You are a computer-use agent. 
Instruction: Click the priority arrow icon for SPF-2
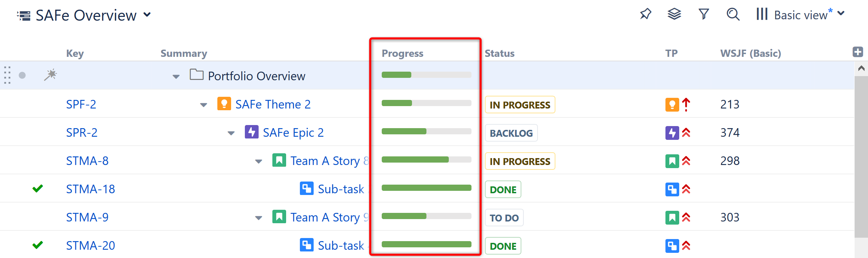(686, 104)
